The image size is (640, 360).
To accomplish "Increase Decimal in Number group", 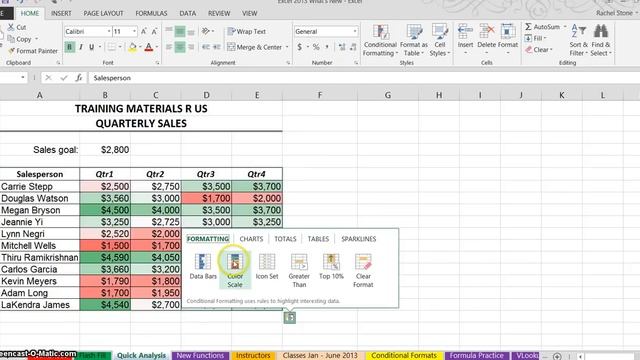I will tap(342, 47).
